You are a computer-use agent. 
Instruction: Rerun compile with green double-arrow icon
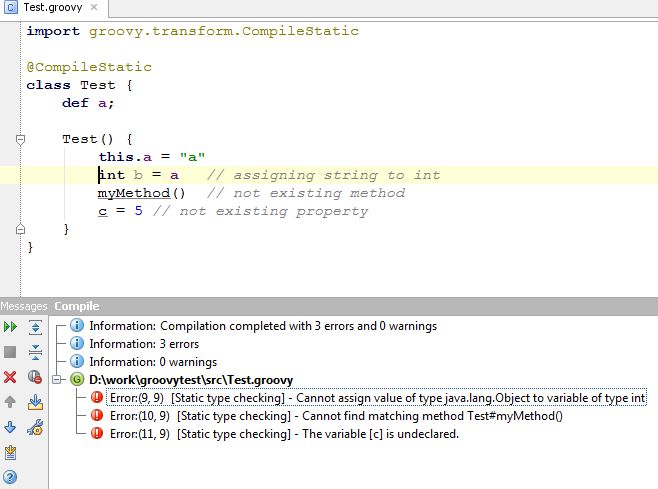pyautogui.click(x=10, y=327)
